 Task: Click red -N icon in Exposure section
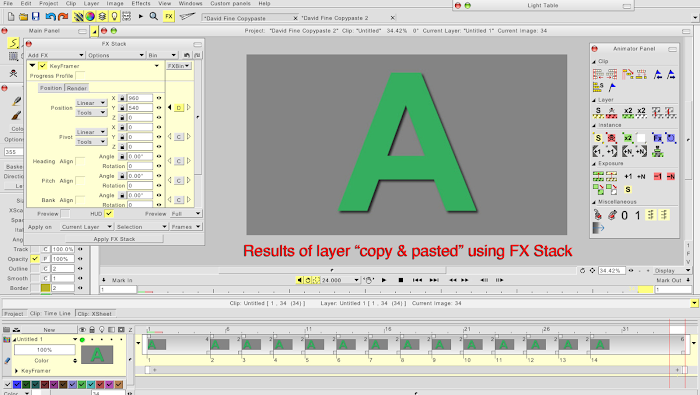pos(671,177)
